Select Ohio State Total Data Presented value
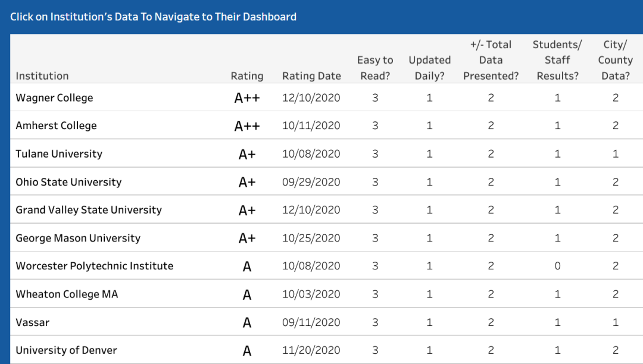Viewport: 643px width, 364px height. 491,182
